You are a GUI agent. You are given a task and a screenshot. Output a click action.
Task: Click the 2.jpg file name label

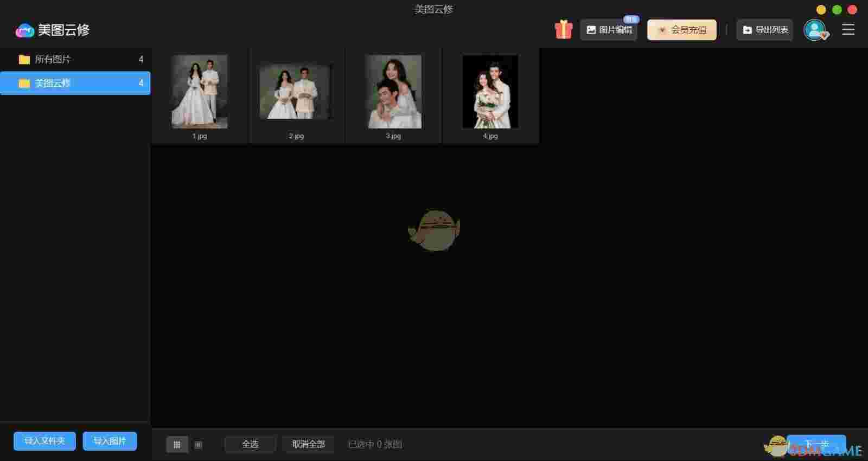click(296, 136)
